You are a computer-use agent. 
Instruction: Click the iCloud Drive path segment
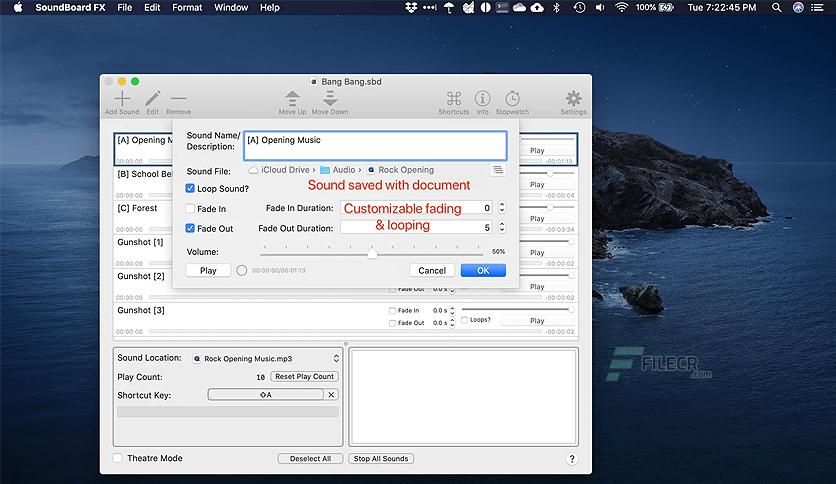279,170
